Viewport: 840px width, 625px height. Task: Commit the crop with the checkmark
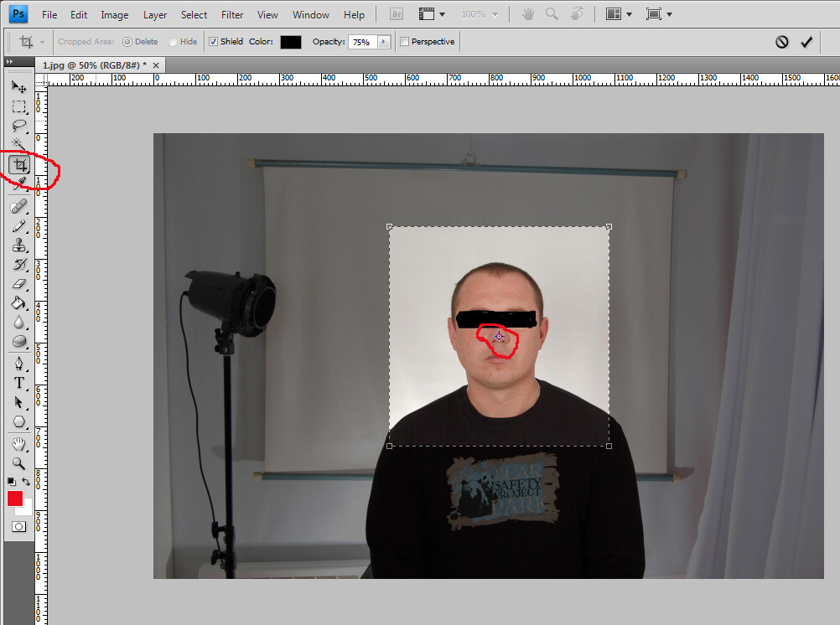[x=806, y=42]
